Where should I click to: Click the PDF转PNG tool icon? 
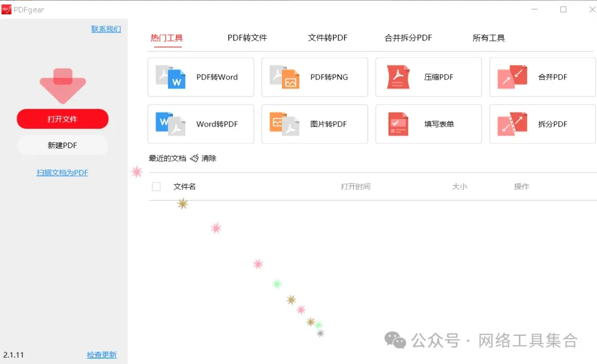click(285, 77)
